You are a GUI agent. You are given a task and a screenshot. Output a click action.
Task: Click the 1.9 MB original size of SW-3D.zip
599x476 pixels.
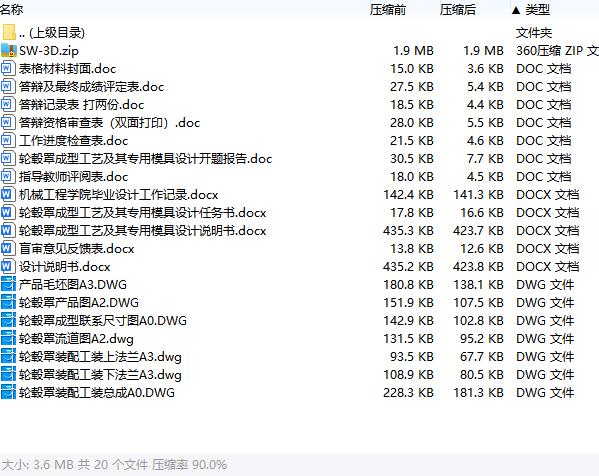click(413, 50)
